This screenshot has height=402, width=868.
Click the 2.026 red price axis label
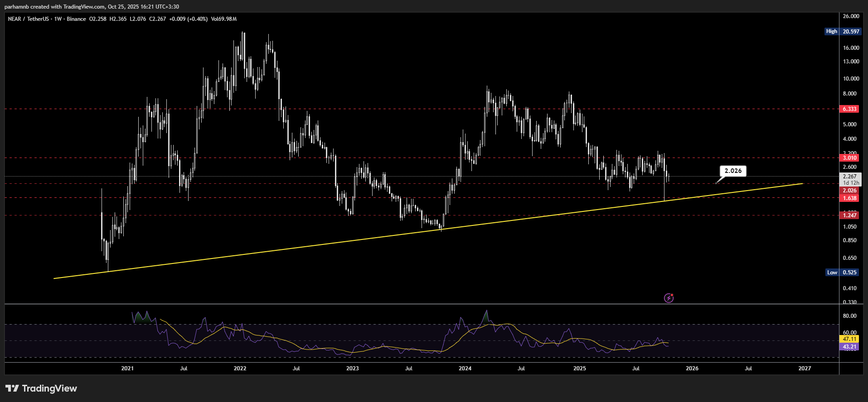[x=849, y=191]
